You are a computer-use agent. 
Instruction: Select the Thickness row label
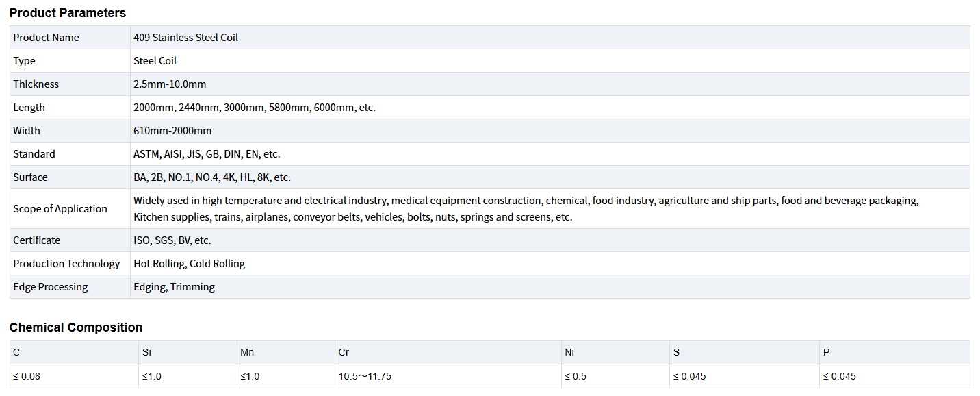tap(36, 84)
